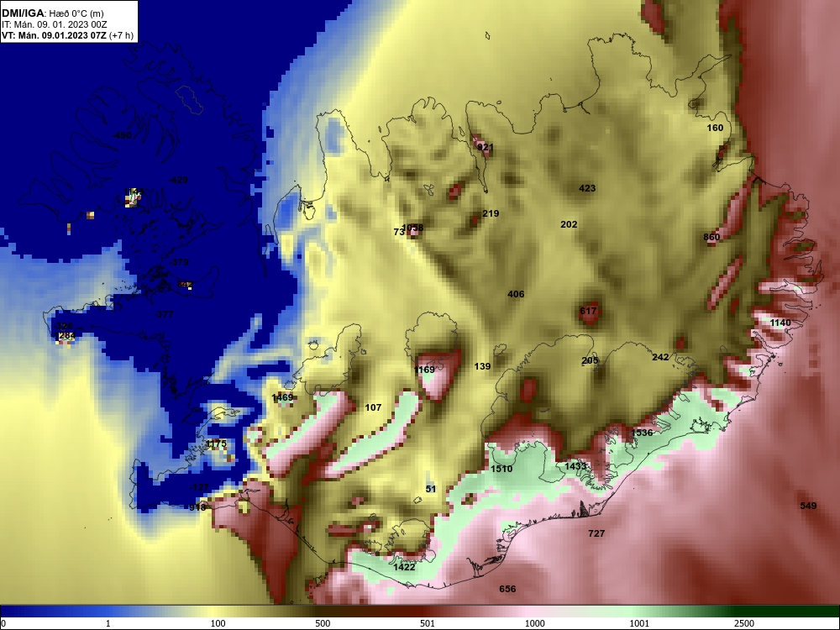840x630 pixels.
Task: Click the -127 negative height label
Action: (199, 487)
